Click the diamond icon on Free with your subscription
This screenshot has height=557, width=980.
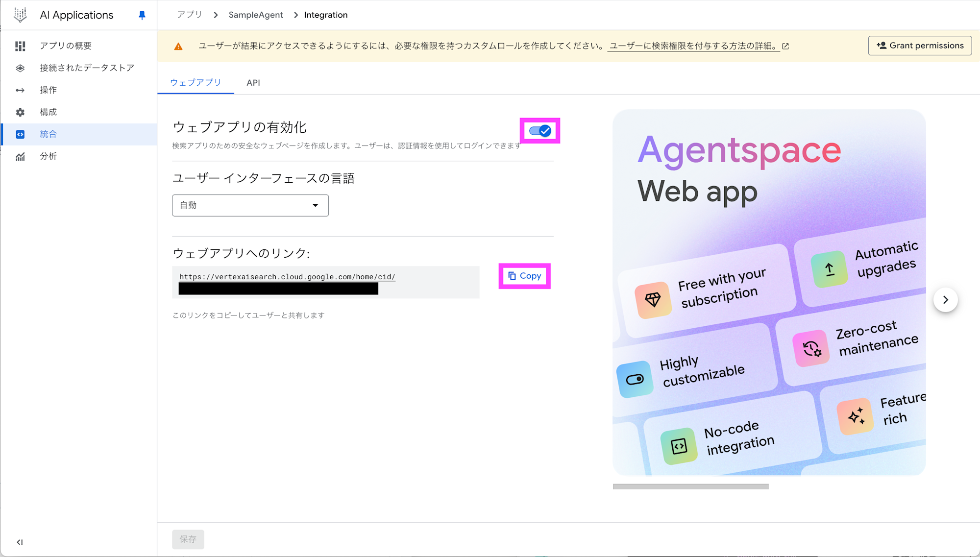click(x=653, y=299)
